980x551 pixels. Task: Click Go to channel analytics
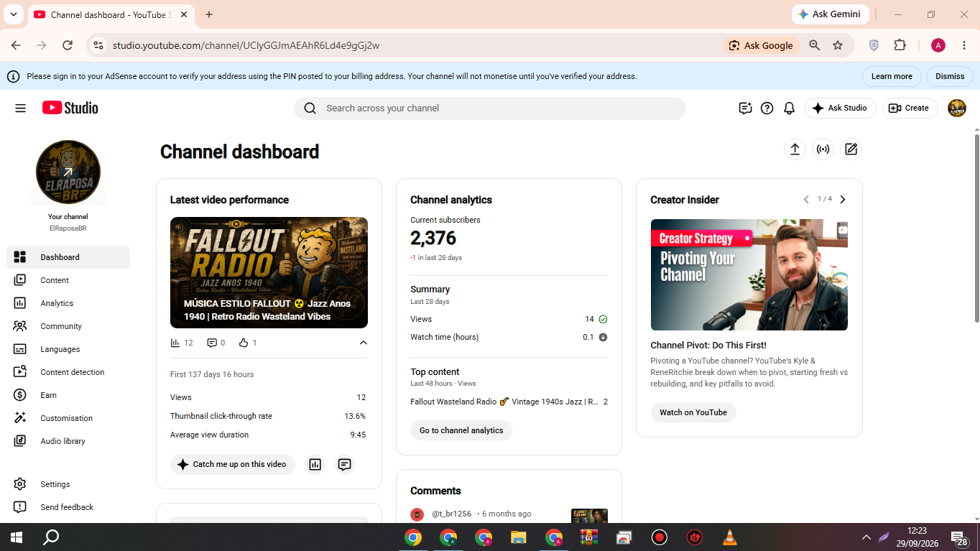pos(461,430)
